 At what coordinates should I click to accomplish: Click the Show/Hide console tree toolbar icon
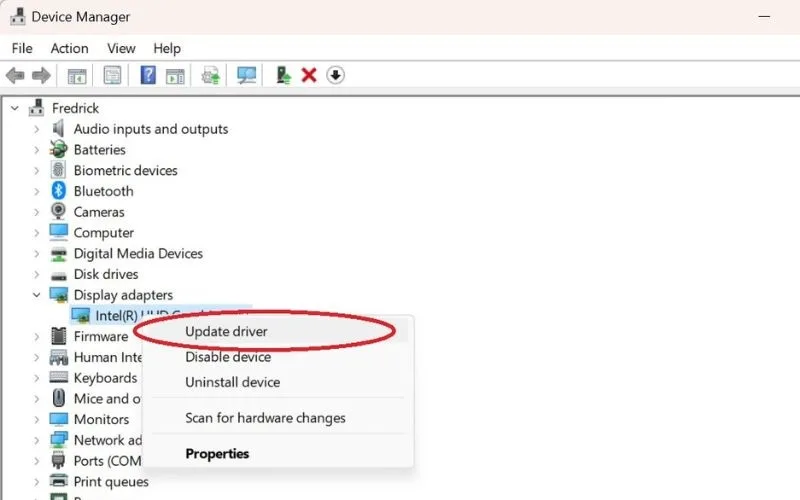(x=77, y=76)
